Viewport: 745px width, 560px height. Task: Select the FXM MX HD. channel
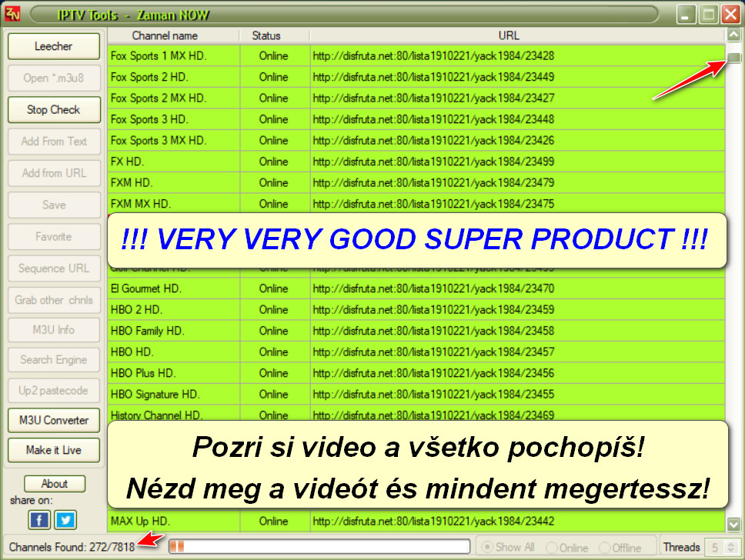click(x=416, y=203)
